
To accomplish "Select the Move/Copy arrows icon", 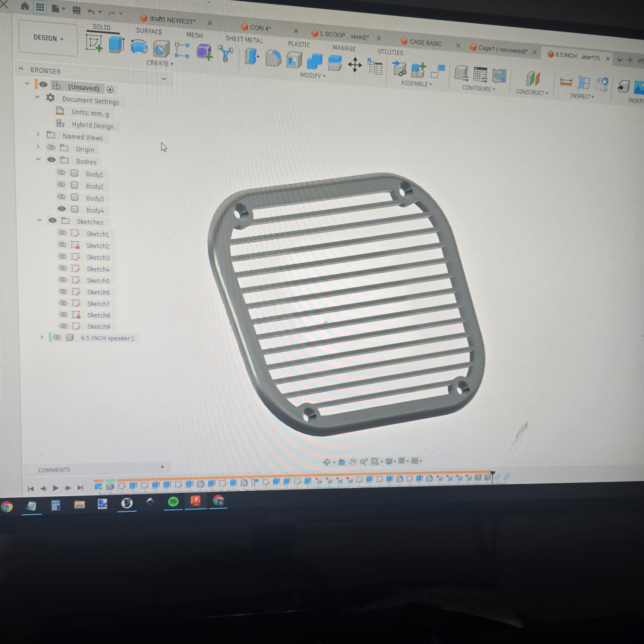I will pos(355,65).
